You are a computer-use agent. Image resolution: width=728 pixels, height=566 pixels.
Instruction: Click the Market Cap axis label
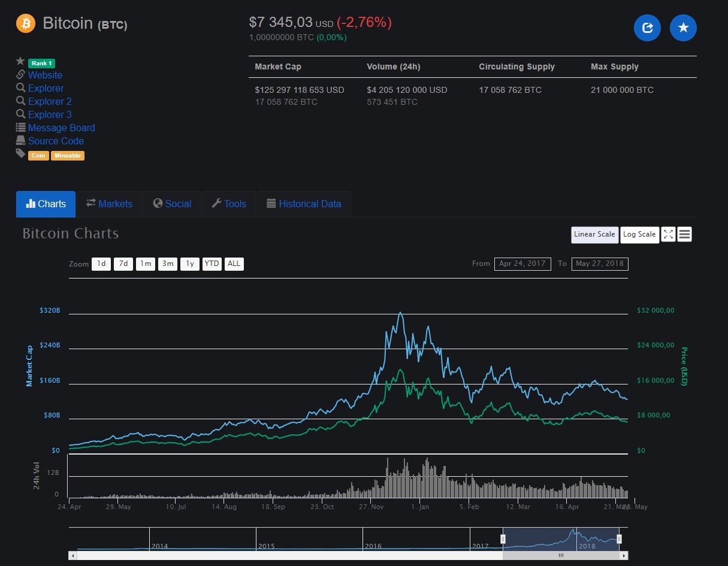point(29,366)
